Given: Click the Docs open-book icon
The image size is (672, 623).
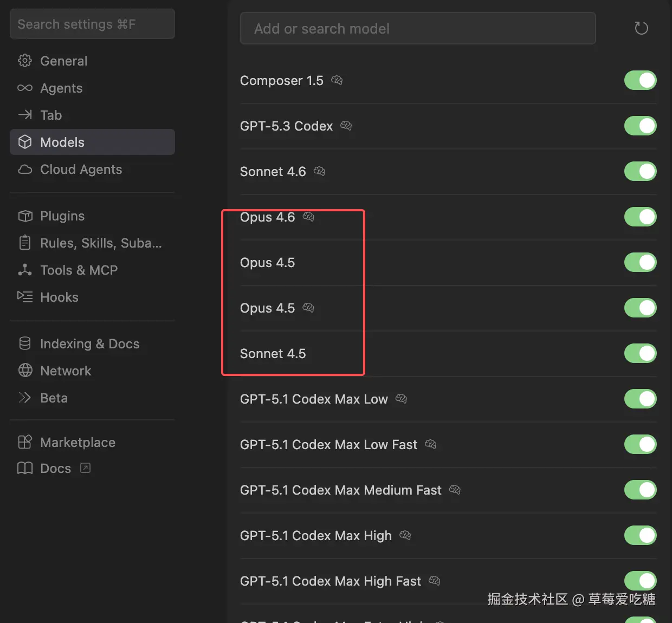Looking at the screenshot, I should [x=25, y=468].
